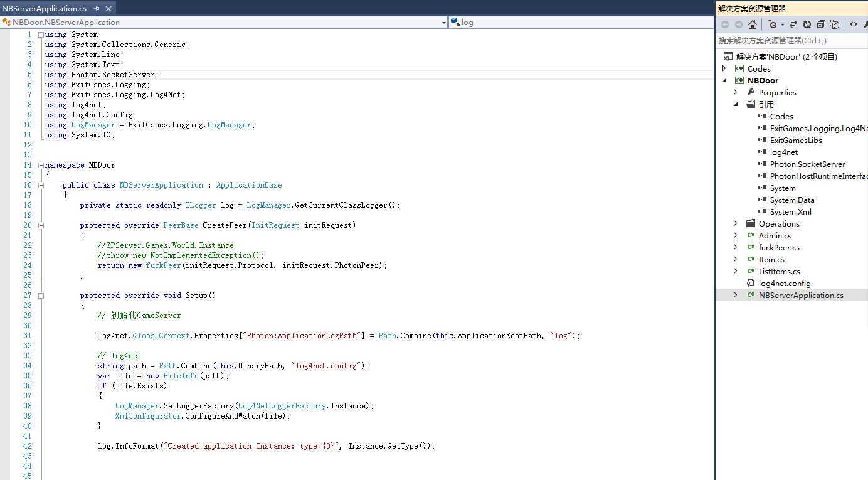868x480 pixels.
Task: Select the Codes reference under 引用
Action: pyautogui.click(x=781, y=116)
